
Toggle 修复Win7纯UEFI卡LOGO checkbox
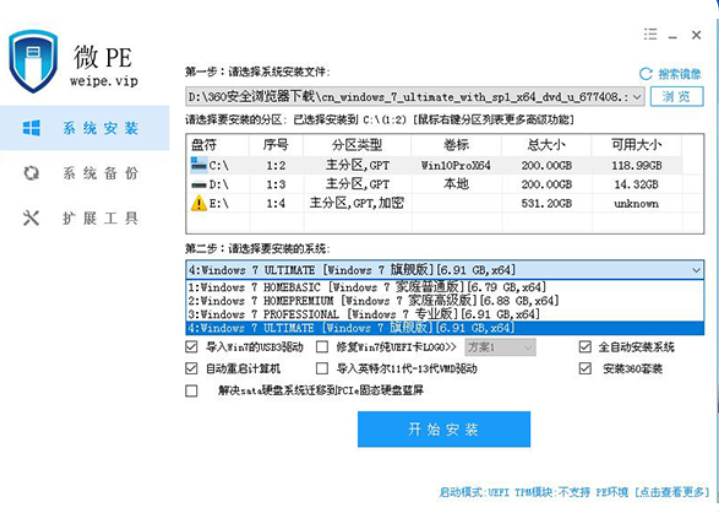click(322, 347)
